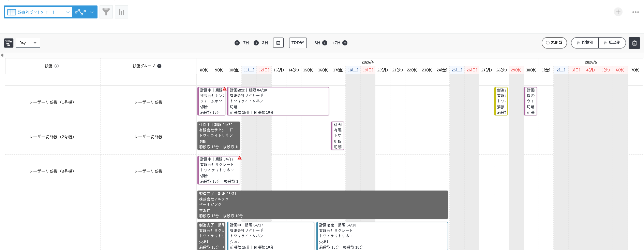Viewport: 644px width, 250px height.
Task: Open the 設備グループ column filter arrow
Action: coord(159,66)
